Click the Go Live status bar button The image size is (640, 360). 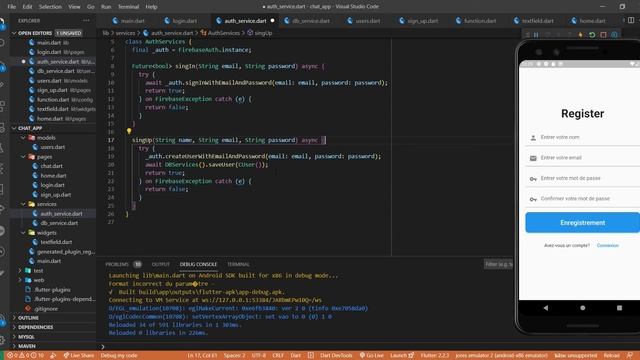click(371, 356)
